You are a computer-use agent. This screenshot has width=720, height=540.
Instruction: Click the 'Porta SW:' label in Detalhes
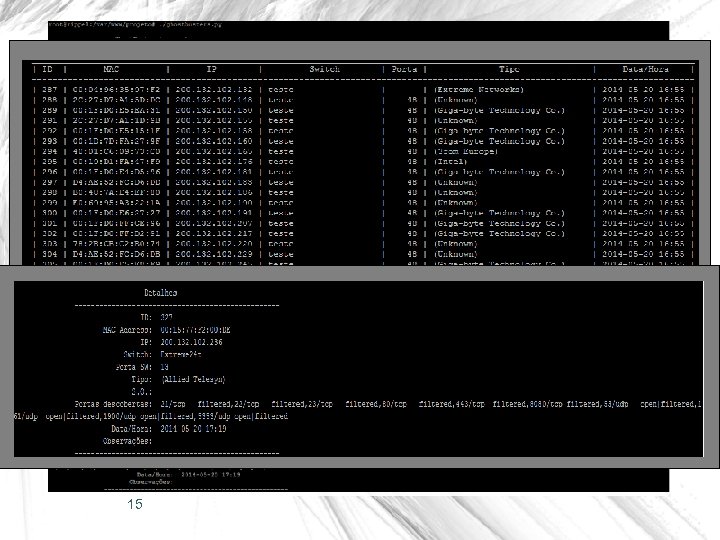pos(134,367)
